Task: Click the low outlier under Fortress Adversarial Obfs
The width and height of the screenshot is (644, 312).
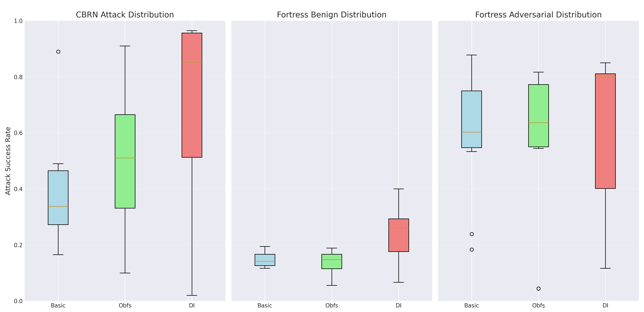Action: [539, 289]
